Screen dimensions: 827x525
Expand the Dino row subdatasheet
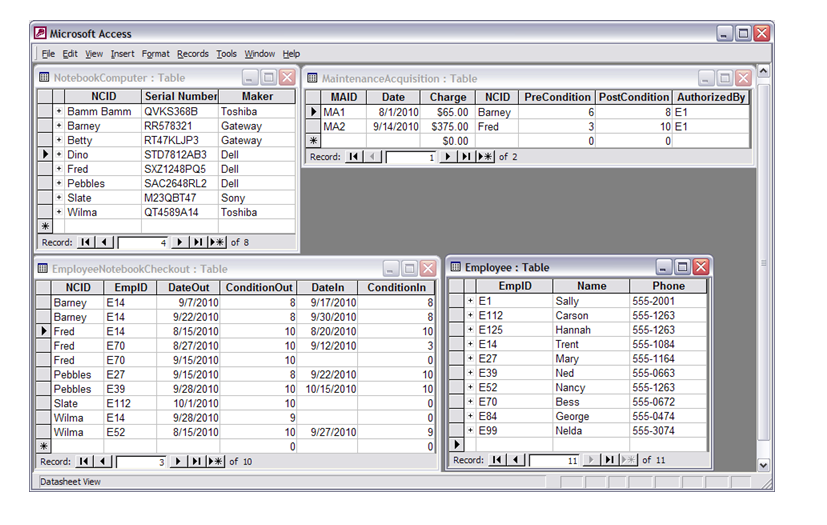click(59, 155)
